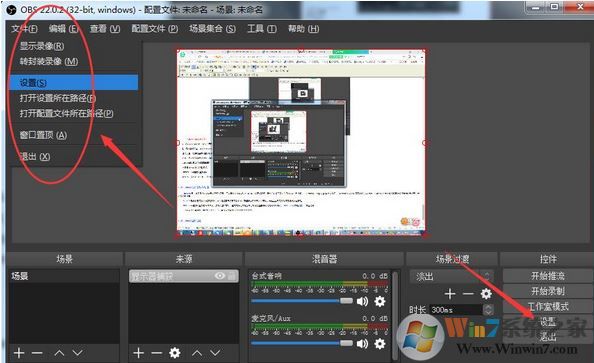This screenshot has height=363, width=594.
Task: Choose 打开设置所在路径(F) menu entry
Action: tap(58, 98)
